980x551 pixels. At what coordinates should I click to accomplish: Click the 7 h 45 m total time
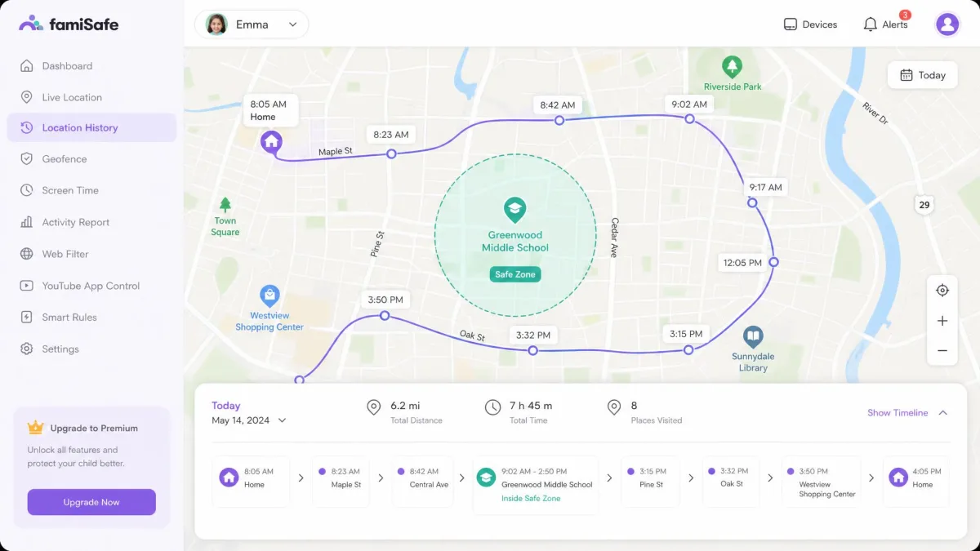[x=531, y=406]
